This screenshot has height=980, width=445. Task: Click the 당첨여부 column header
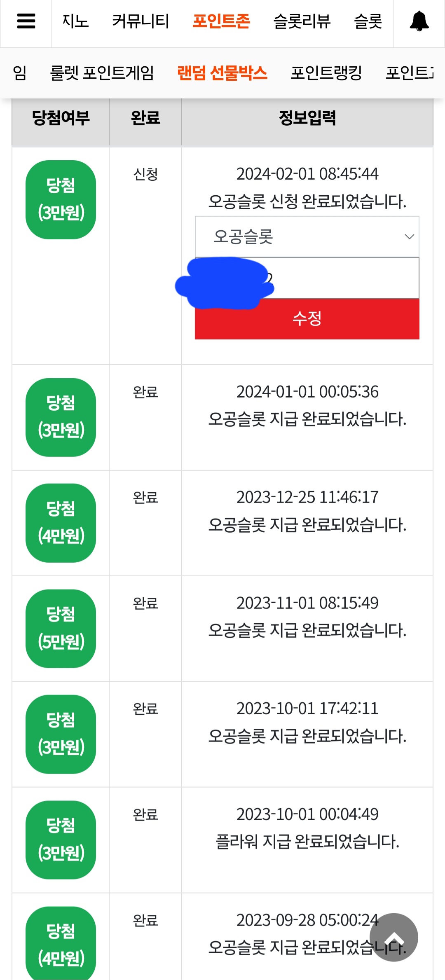61,118
